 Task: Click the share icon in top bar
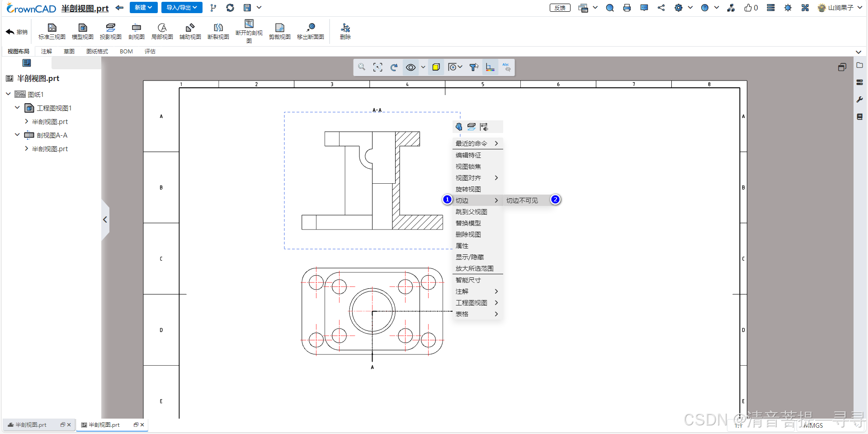[x=661, y=8]
